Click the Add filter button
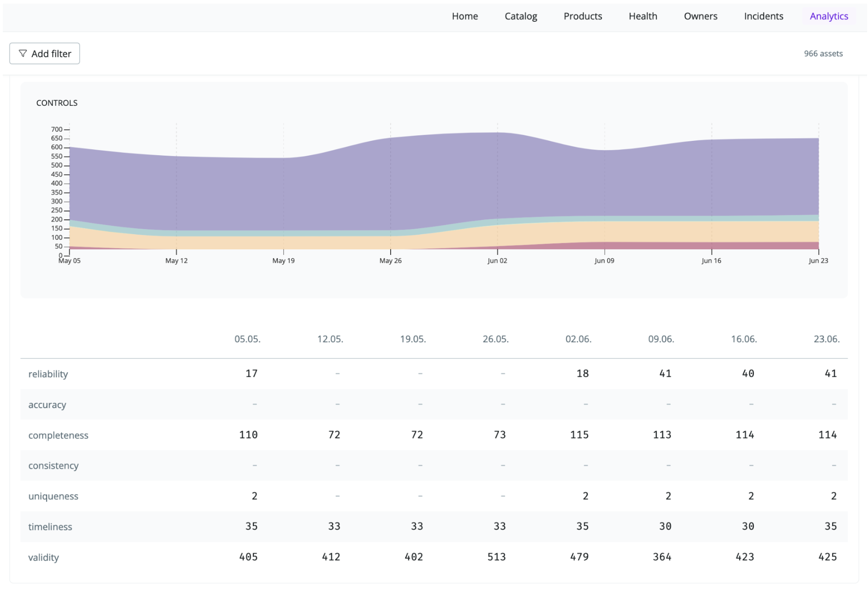 pyautogui.click(x=45, y=54)
